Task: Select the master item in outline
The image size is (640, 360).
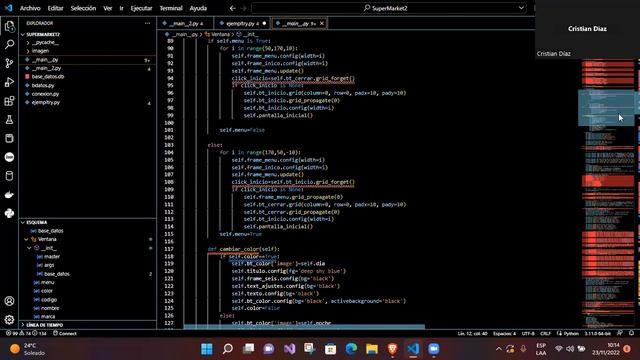Action: coord(52,257)
